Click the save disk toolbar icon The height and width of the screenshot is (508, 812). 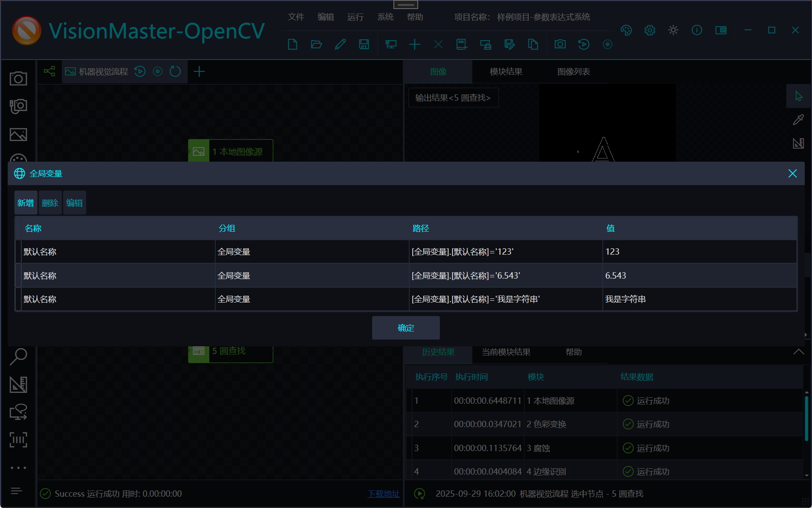pyautogui.click(x=364, y=44)
